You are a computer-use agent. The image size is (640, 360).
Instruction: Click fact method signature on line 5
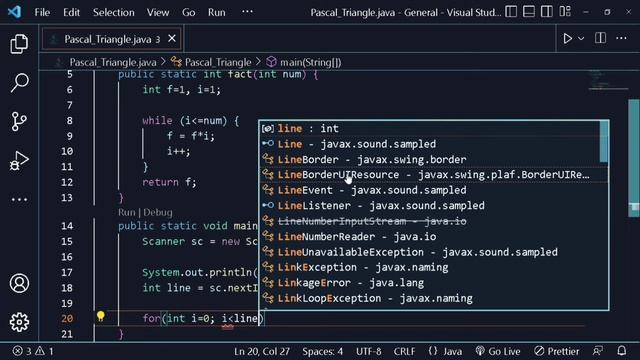(218, 74)
